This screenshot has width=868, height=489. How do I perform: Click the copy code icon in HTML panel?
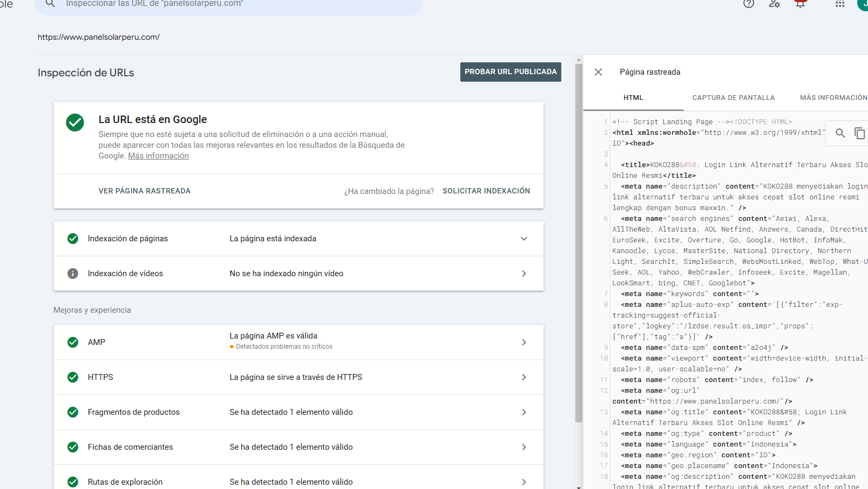tap(859, 133)
